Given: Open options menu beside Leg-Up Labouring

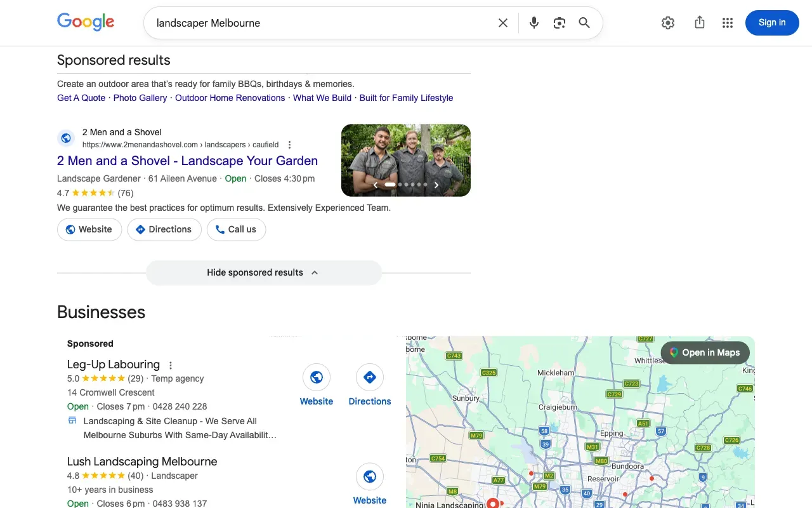Looking at the screenshot, I should point(170,365).
